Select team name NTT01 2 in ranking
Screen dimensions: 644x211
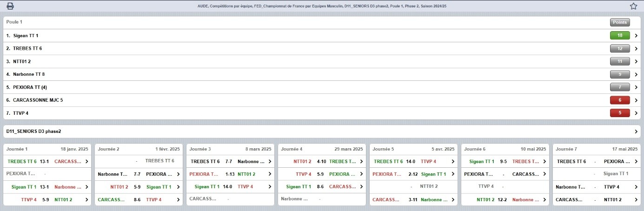[x=22, y=61]
